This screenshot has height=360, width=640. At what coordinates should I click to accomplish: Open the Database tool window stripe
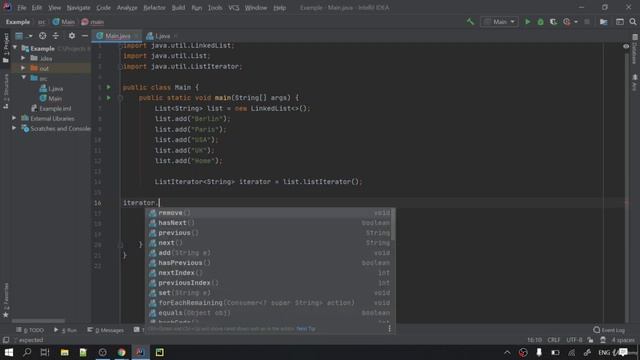point(634,50)
